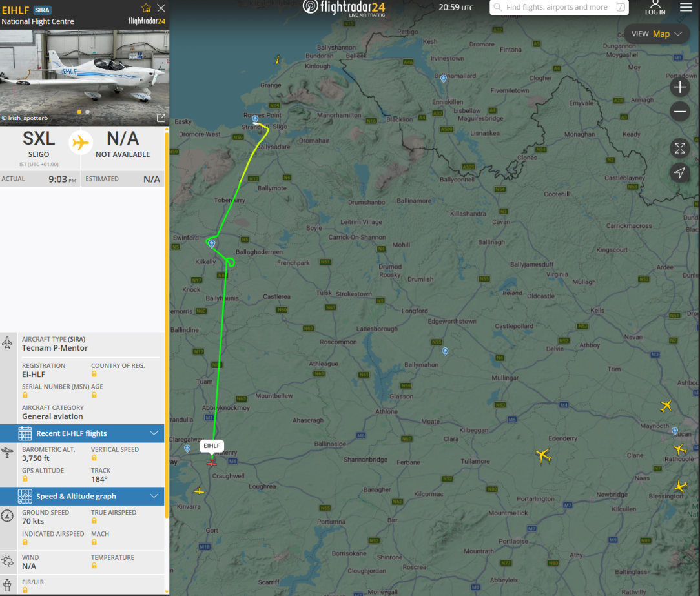700x596 pixels.
Task: Select the yellow aircraft near Maynooth
Action: [666, 406]
